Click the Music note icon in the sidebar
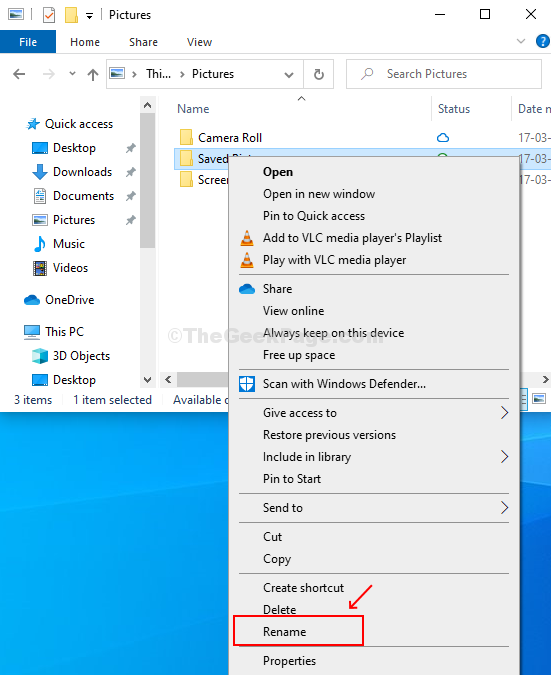This screenshot has height=675, width=551. click(40, 244)
